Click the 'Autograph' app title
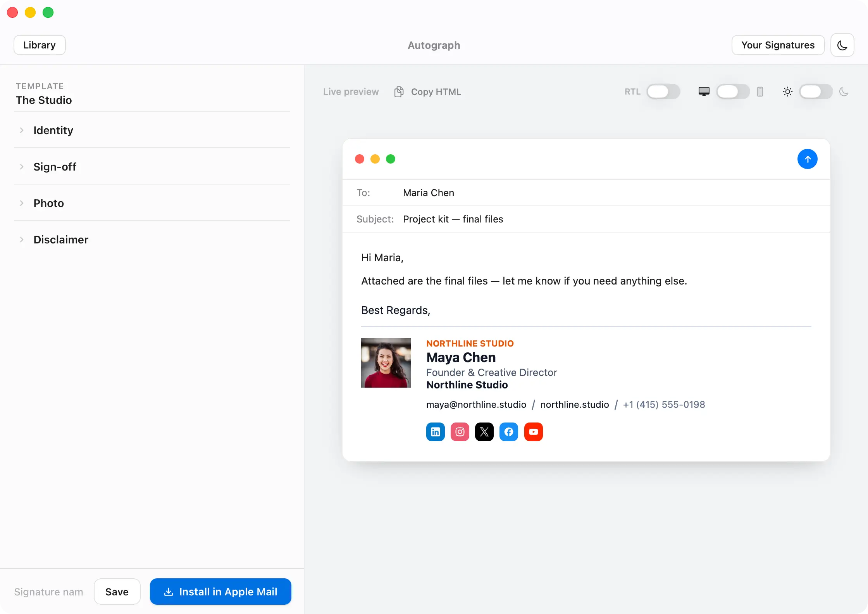 click(x=434, y=45)
